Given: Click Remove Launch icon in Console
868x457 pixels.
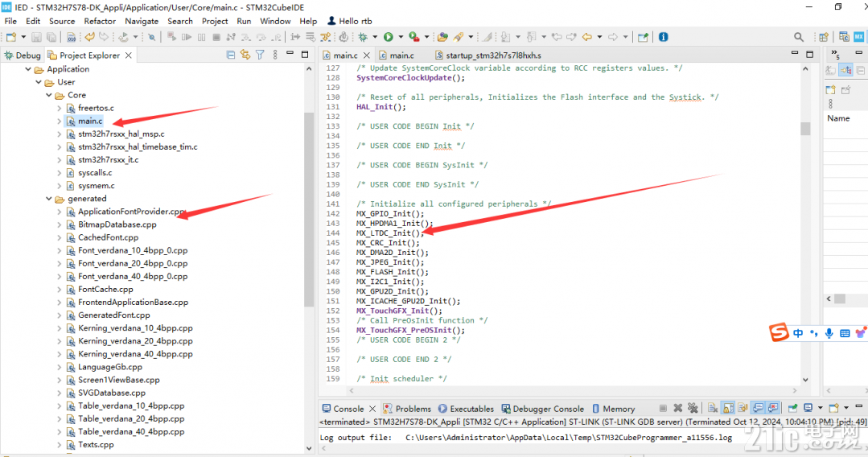Looking at the screenshot, I should coord(677,408).
